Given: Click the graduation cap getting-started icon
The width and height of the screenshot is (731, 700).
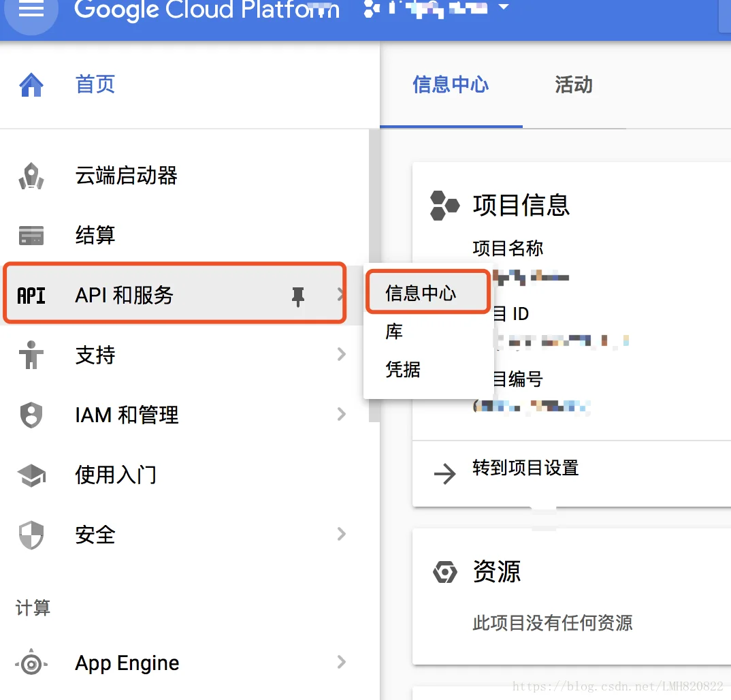Looking at the screenshot, I should pyautogui.click(x=31, y=475).
